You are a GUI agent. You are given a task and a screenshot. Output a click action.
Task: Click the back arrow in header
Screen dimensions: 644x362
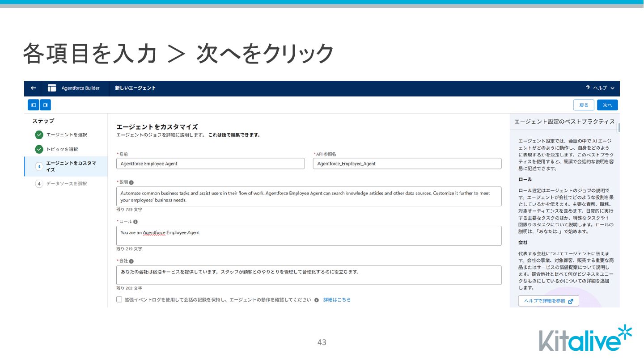click(33, 88)
